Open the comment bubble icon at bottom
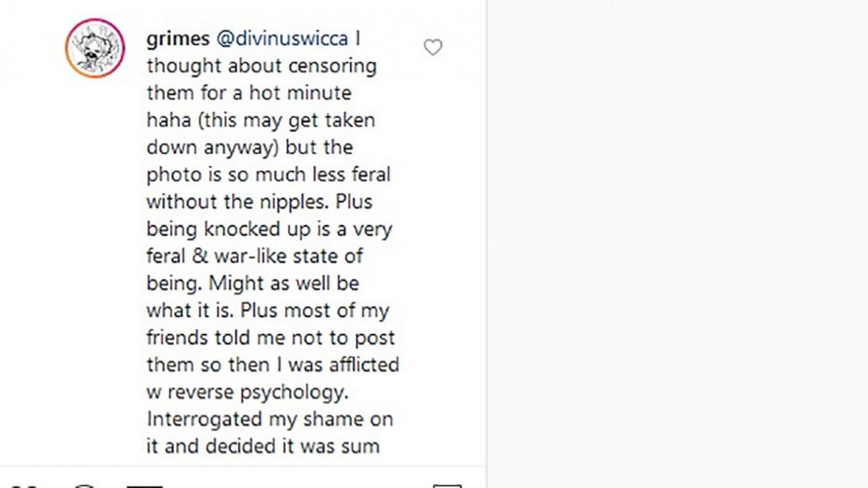Screen dimensions: 868x488 click(x=83, y=484)
